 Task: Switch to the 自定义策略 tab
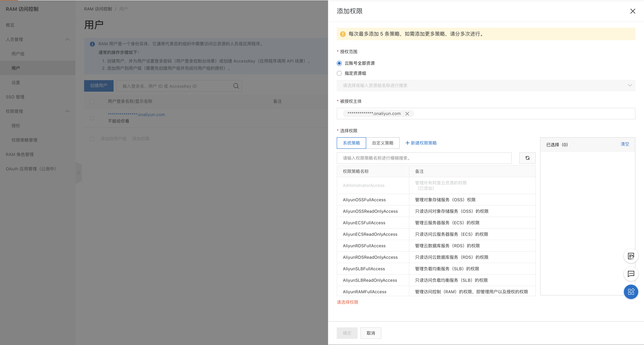[383, 143]
